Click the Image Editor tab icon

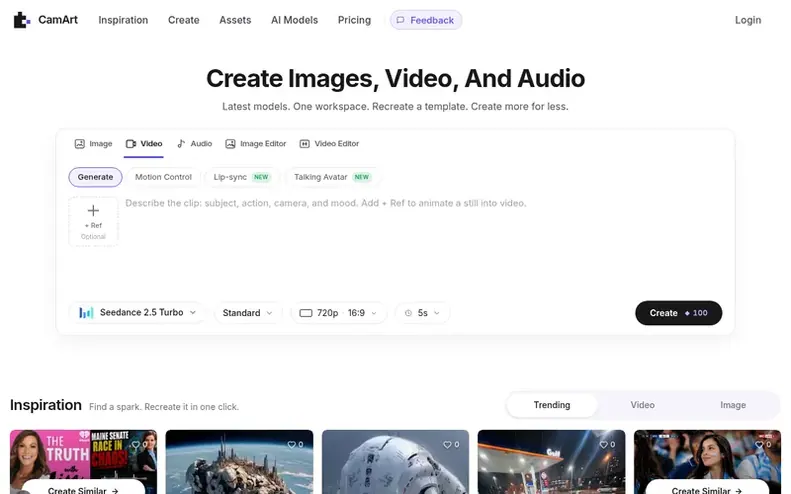230,144
